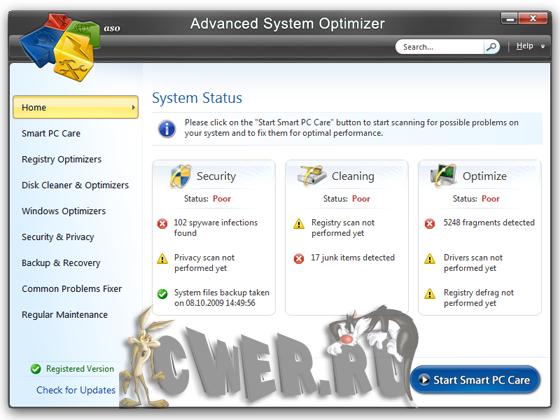560x420 pixels.
Task: Click the Optimize monitor icon
Action: coord(444,175)
